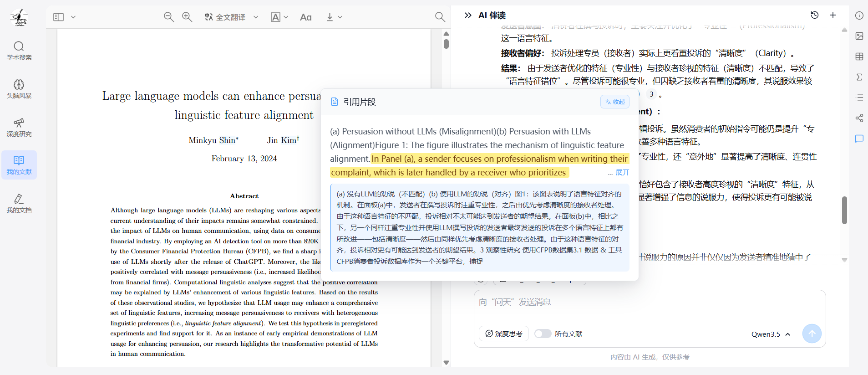Click the app logo in top-left corner
The image size is (868, 375).
click(x=19, y=17)
